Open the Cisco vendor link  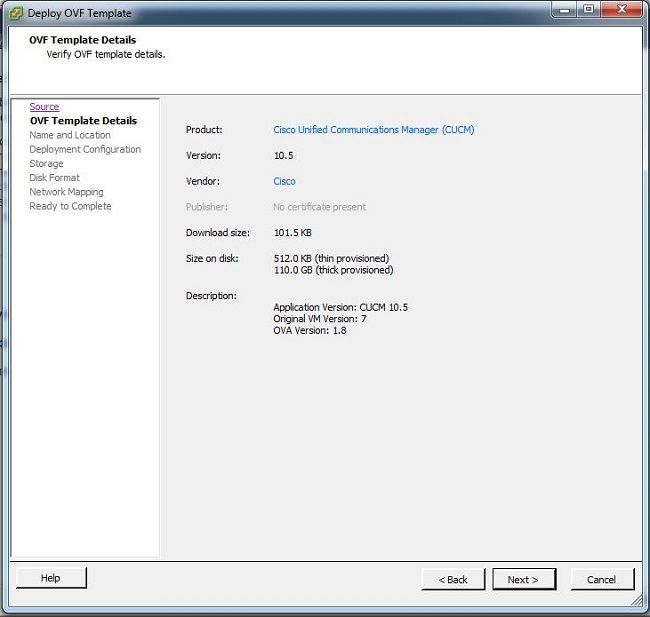coord(284,181)
